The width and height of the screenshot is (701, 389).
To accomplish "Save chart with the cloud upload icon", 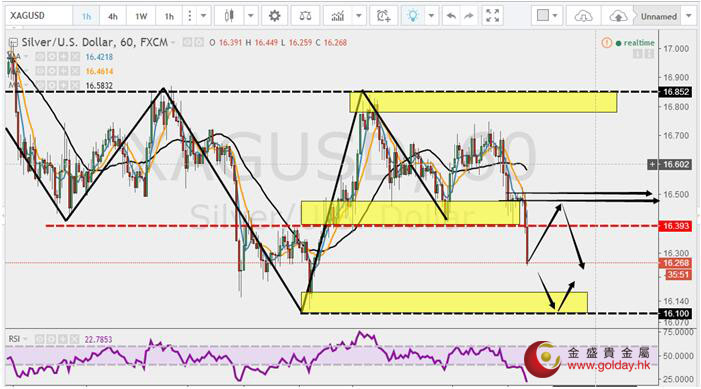I will 619,17.
